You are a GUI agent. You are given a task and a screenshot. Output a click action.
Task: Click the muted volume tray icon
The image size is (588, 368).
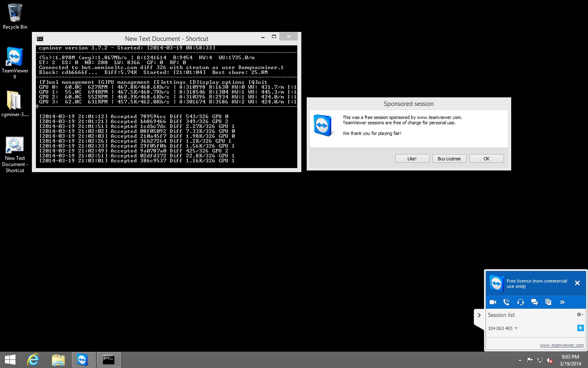(x=550, y=360)
